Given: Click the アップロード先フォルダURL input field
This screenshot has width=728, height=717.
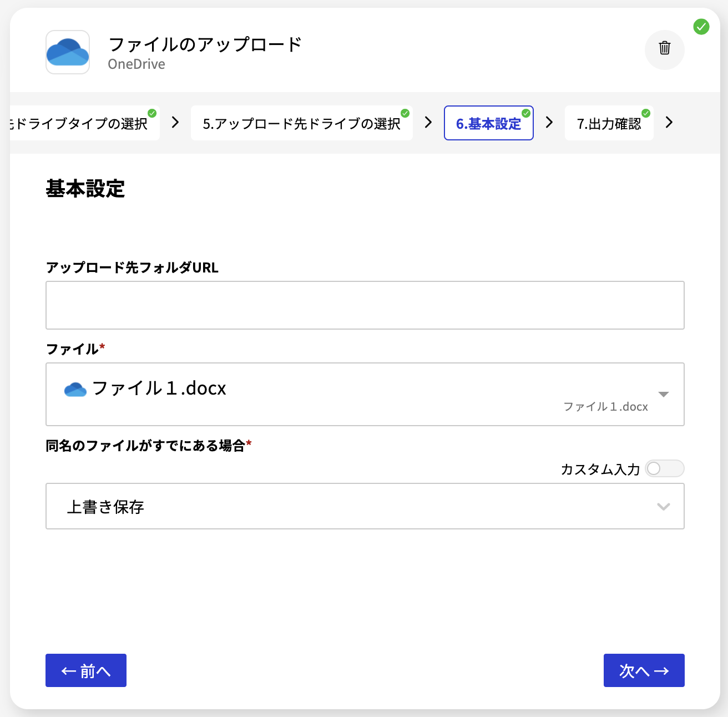Looking at the screenshot, I should [x=365, y=305].
